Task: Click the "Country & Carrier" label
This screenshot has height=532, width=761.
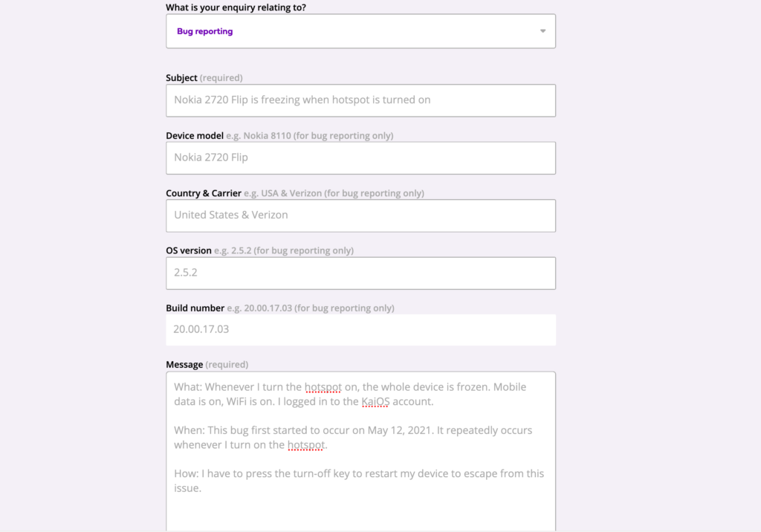Action: 204,193
